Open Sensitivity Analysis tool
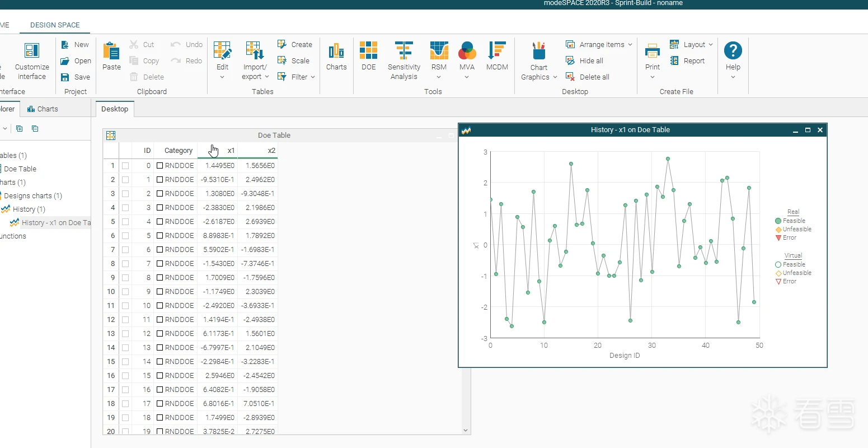The width and height of the screenshot is (868, 448). [404, 60]
